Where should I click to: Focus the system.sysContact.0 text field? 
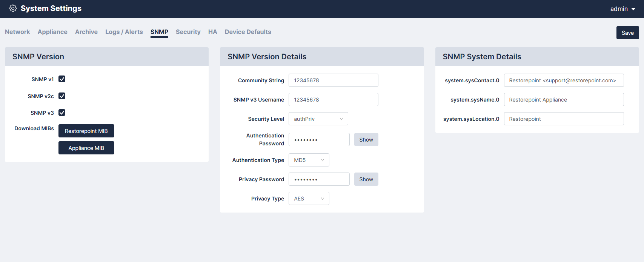(x=564, y=80)
